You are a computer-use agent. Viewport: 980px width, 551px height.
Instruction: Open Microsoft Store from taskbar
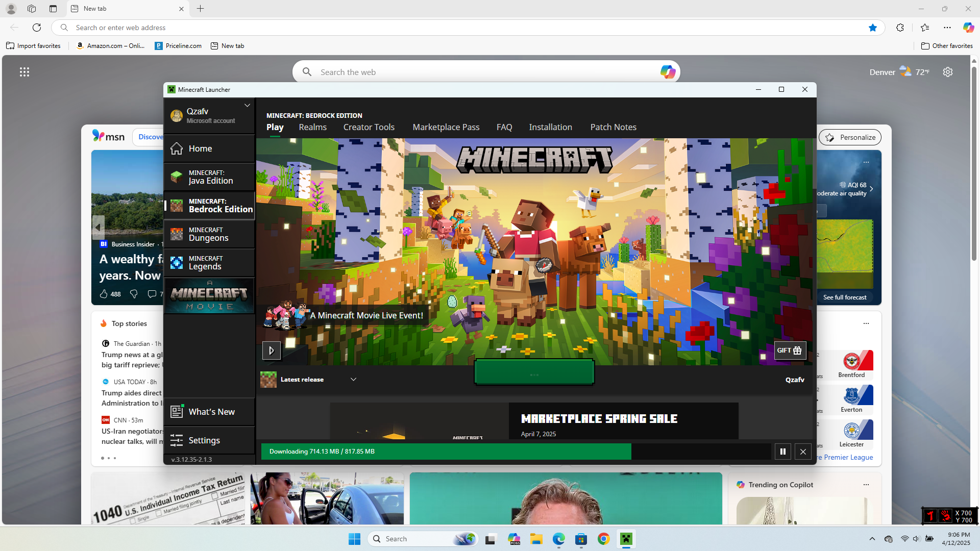581,539
